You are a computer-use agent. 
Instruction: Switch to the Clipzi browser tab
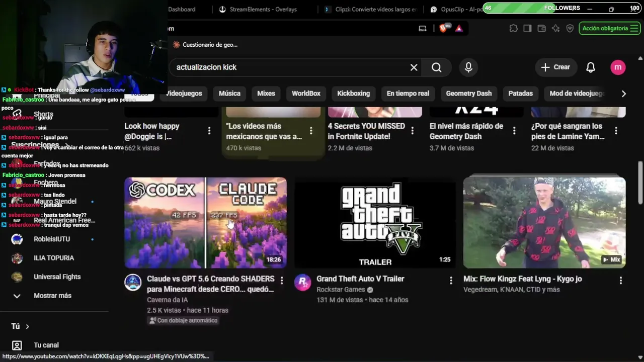point(371,9)
